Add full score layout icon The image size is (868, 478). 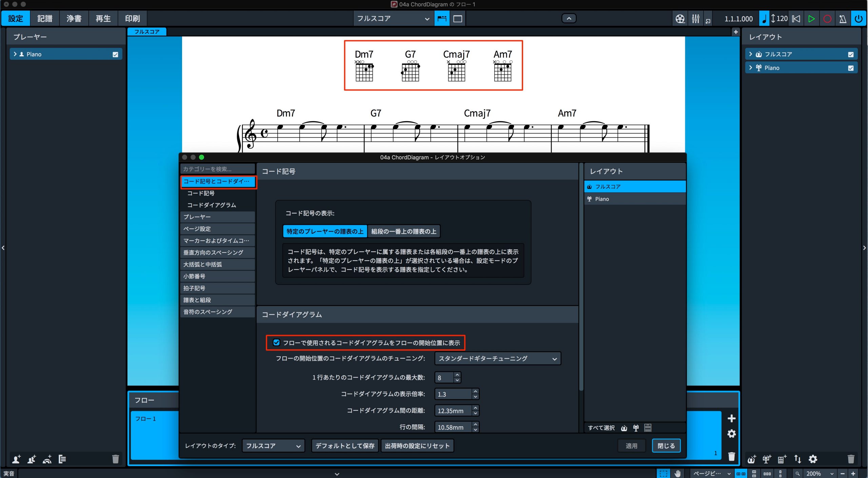[x=752, y=459]
